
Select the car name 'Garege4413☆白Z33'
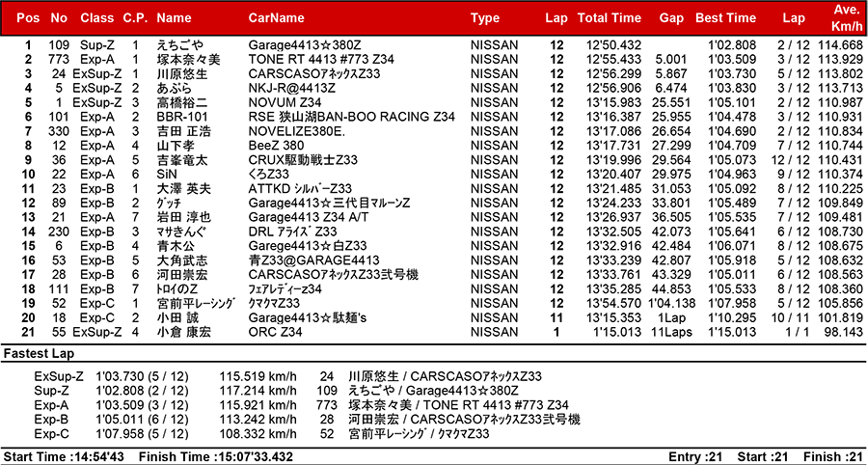pos(307,247)
